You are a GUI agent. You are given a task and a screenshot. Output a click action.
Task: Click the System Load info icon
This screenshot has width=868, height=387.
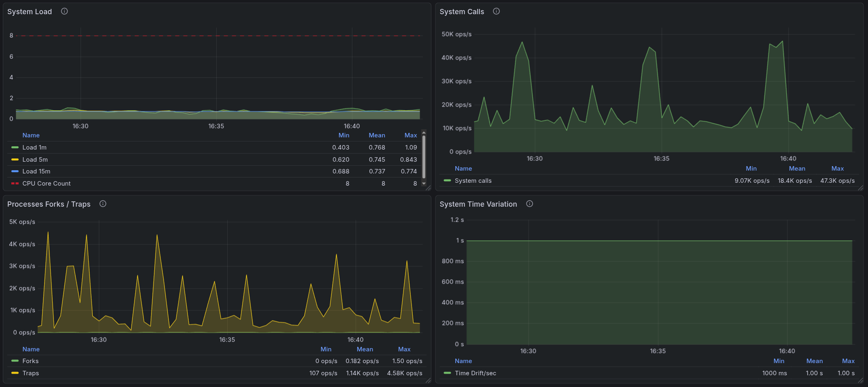[64, 11]
